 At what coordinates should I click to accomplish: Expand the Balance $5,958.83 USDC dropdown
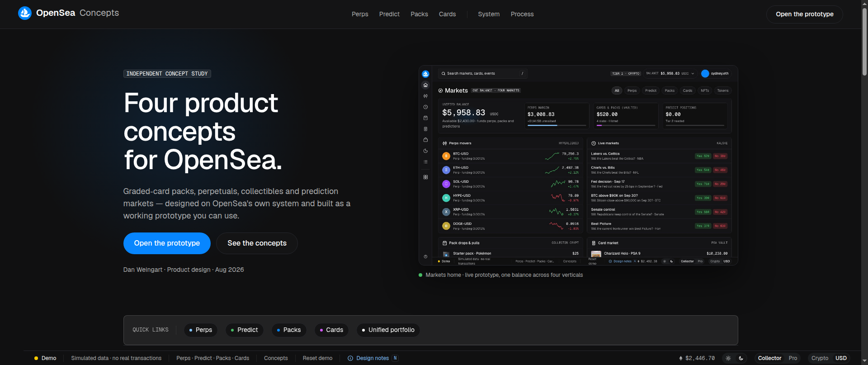[x=670, y=73]
